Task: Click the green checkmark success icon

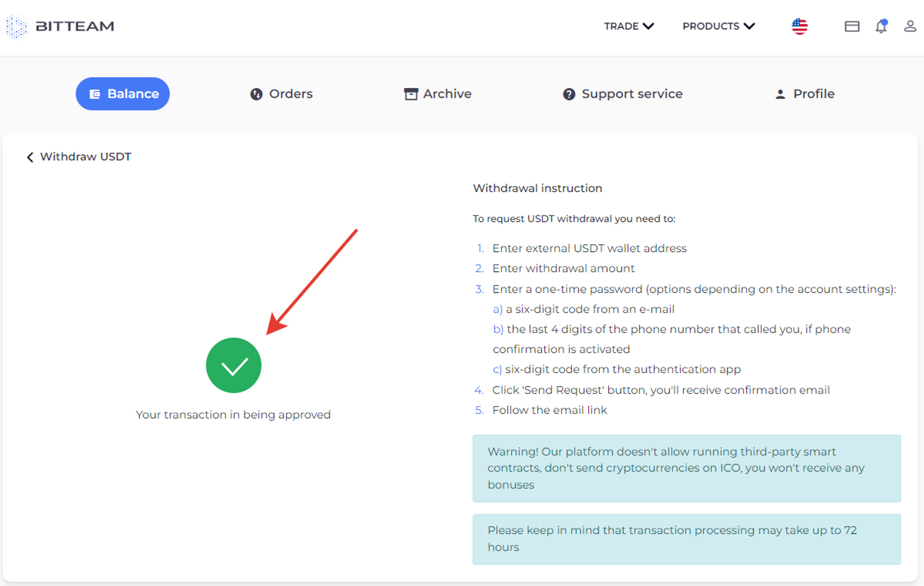Action: (234, 365)
